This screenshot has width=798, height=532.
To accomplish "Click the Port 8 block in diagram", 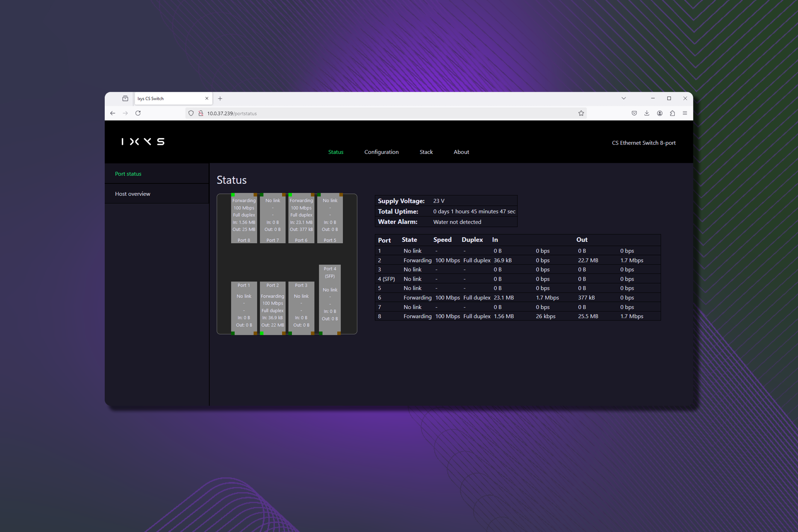I will click(244, 219).
